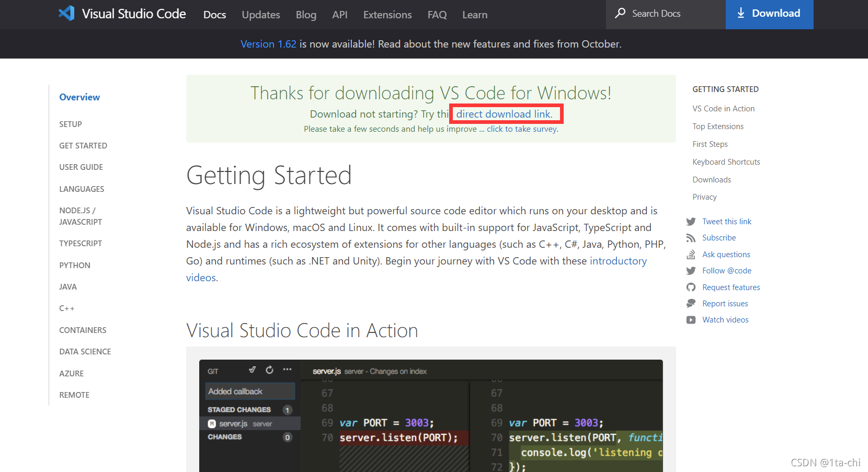Click the search magnifier icon
This screenshot has width=868, height=472.
click(620, 13)
